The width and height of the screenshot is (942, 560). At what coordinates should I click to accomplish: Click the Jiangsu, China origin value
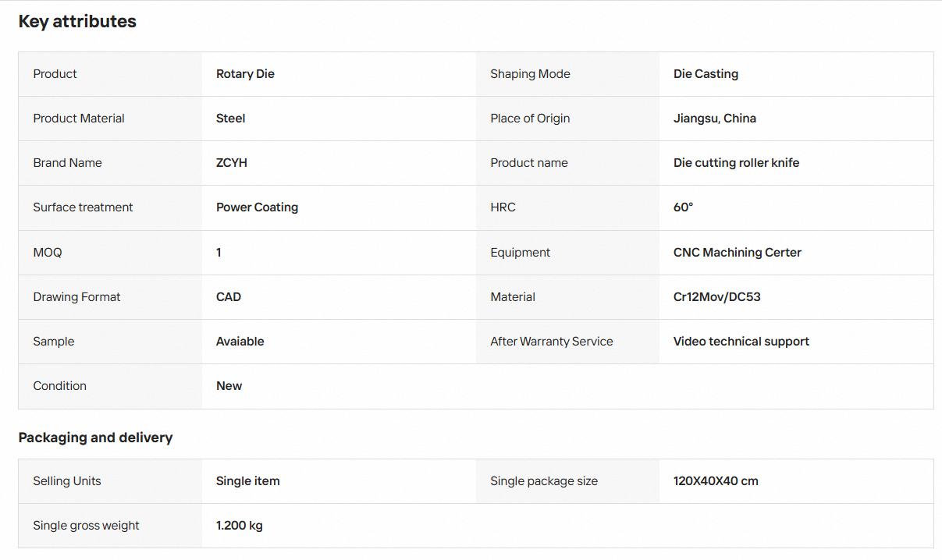pos(714,119)
